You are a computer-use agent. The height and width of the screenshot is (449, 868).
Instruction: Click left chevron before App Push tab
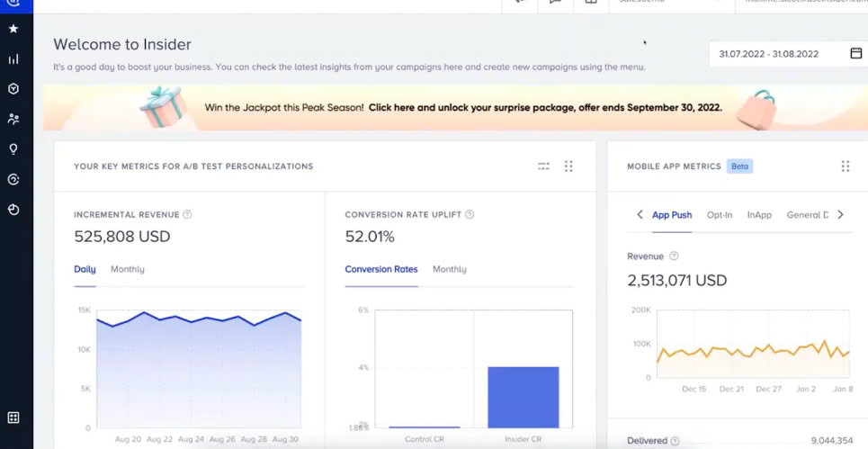(640, 215)
